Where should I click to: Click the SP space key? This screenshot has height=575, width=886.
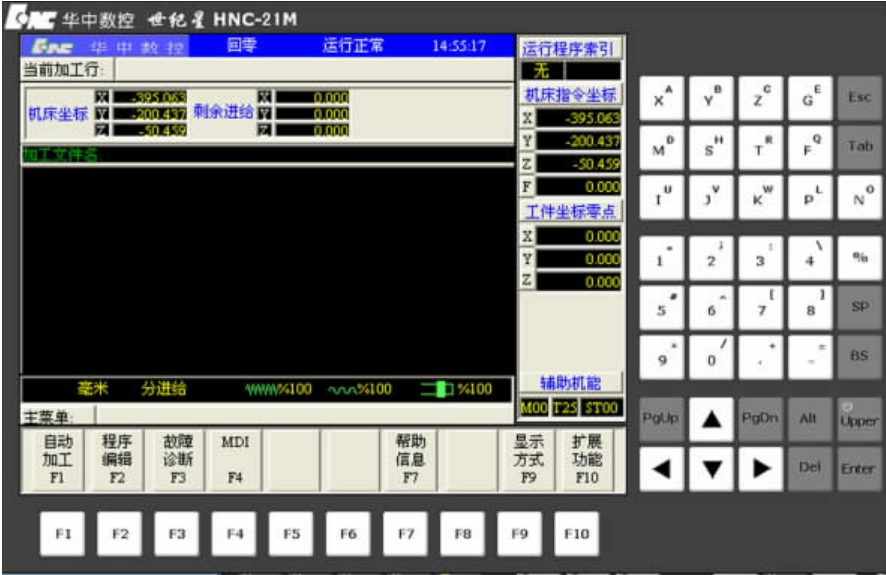pos(859,308)
